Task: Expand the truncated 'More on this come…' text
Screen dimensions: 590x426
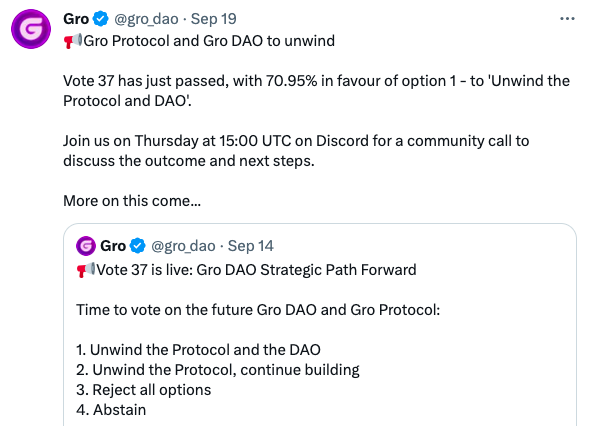Action: (x=132, y=201)
